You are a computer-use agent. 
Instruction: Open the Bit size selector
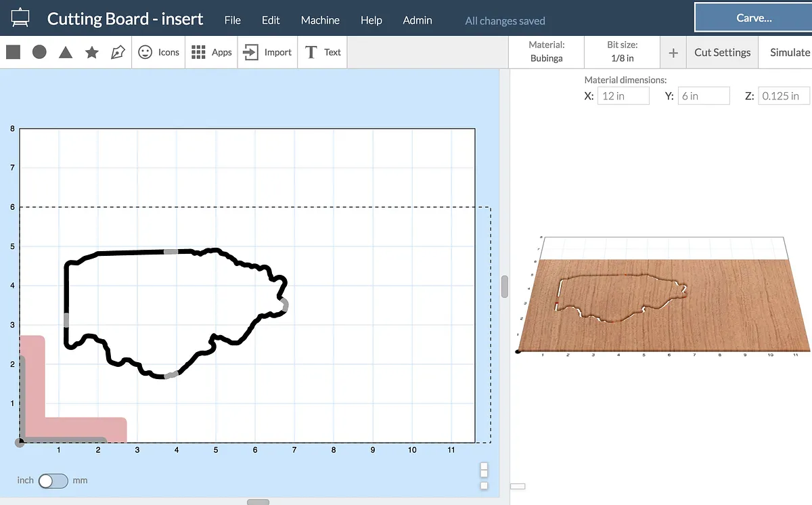click(622, 51)
